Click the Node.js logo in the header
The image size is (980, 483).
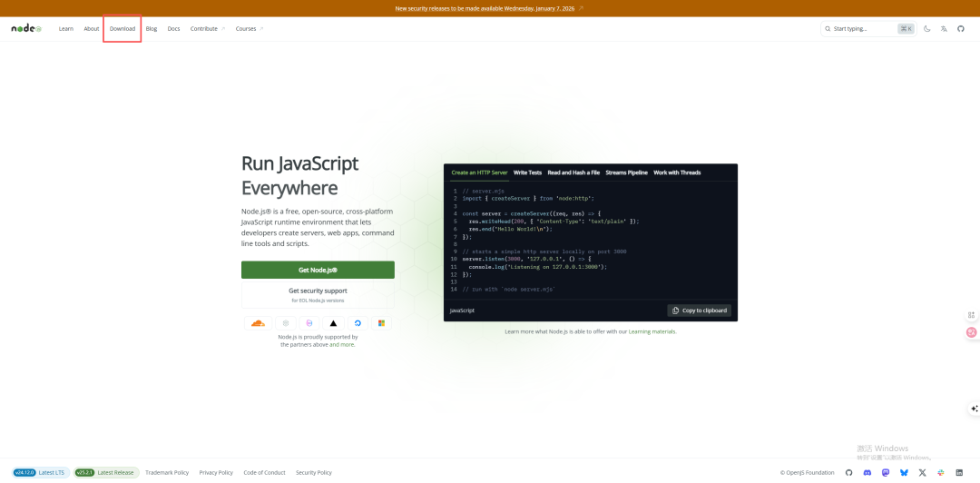26,28
